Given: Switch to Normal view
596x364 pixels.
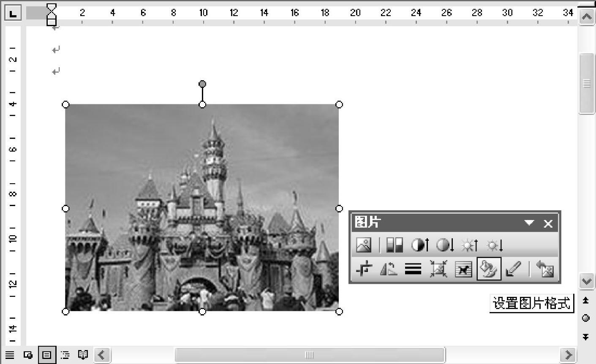Looking at the screenshot, I should click(10, 355).
